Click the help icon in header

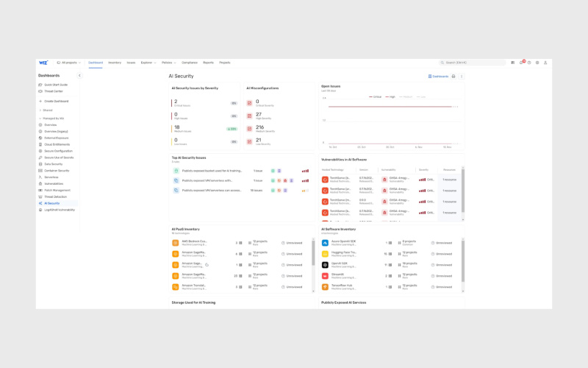(529, 63)
